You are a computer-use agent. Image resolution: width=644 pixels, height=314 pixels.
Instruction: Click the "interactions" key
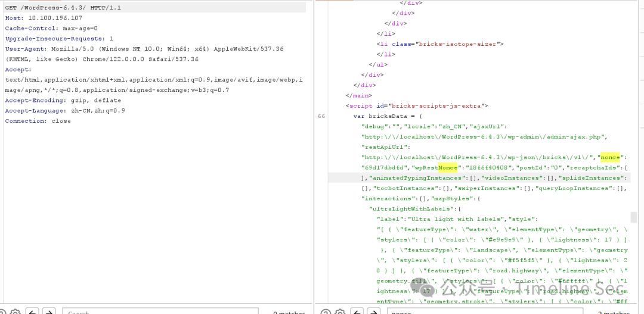(388, 198)
